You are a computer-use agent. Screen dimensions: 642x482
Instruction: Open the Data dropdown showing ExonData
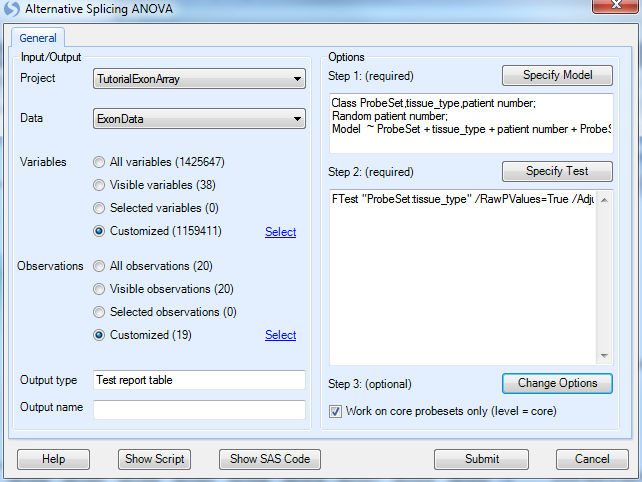(x=199, y=119)
